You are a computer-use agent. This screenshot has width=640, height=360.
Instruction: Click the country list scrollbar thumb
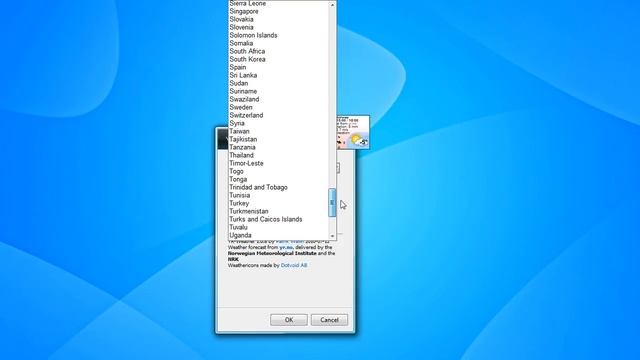click(x=332, y=202)
